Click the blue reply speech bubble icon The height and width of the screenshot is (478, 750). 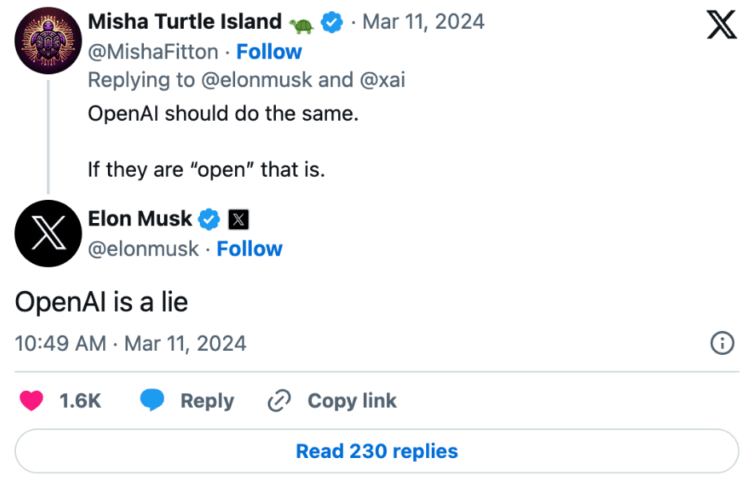tap(152, 401)
